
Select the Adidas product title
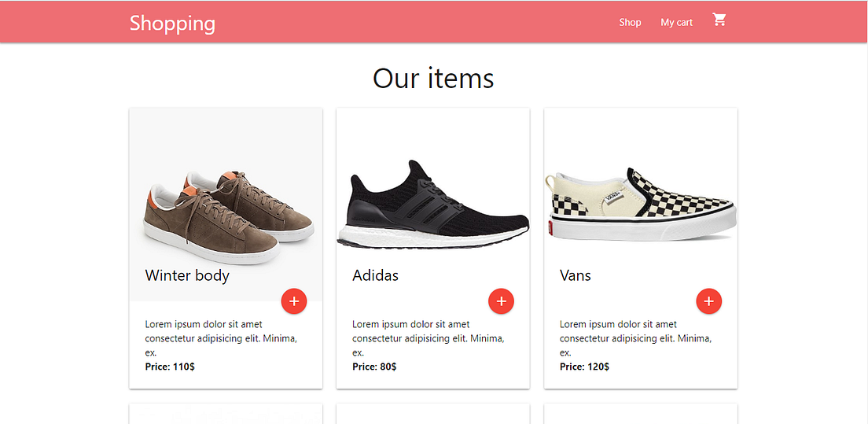coord(375,275)
